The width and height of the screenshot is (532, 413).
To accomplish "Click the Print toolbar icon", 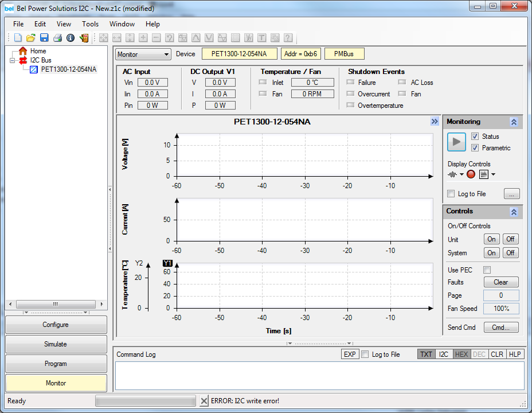I will coord(57,38).
